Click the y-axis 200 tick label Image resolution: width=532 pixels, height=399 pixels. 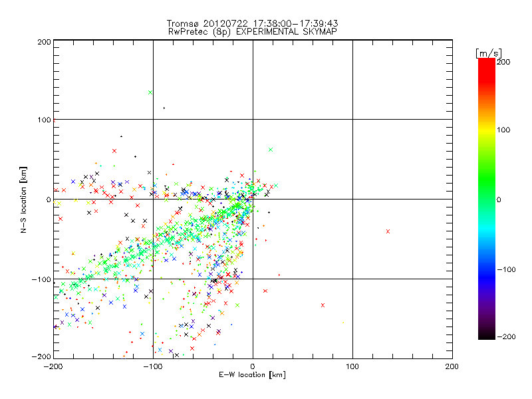click(44, 41)
